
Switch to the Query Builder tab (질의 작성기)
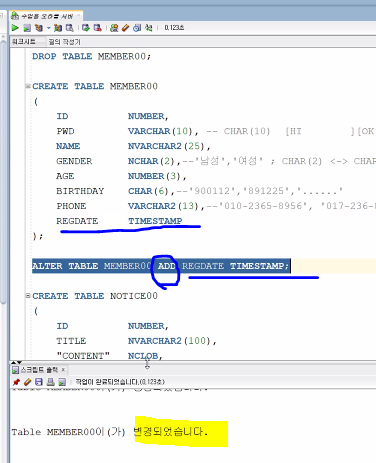point(64,42)
